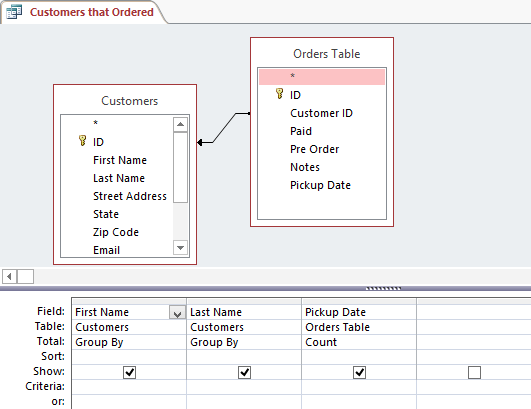Click Table cell Customers under First Name

pos(129,327)
